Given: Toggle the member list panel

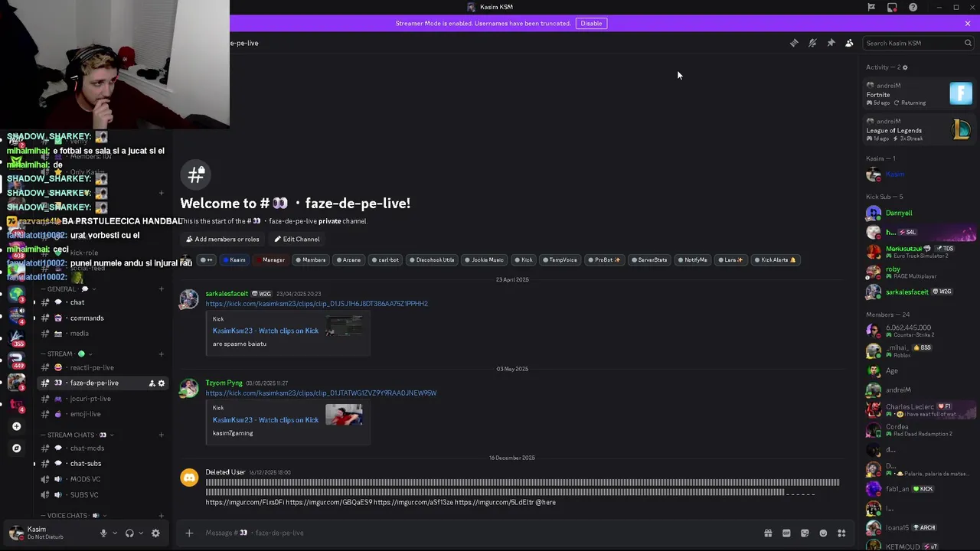Looking at the screenshot, I should (849, 43).
